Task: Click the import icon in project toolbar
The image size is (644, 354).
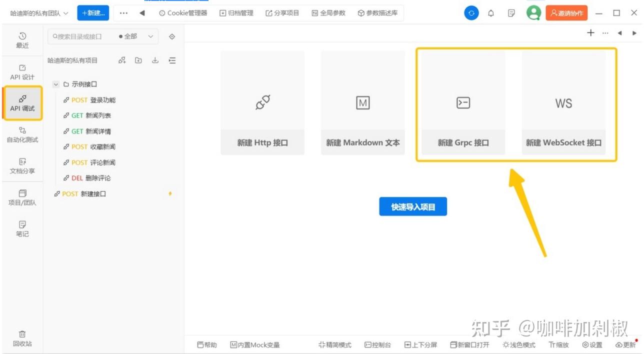Action: 155,60
